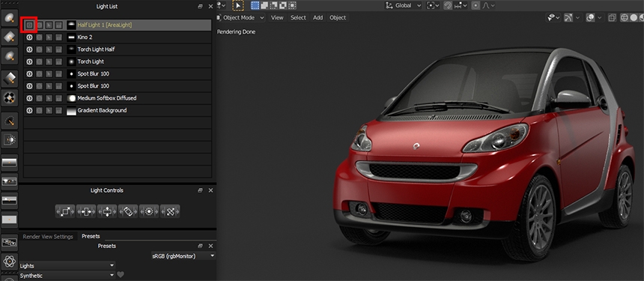
Task: Select the Half Light 1 [AreaLight] row
Action: click(118, 25)
